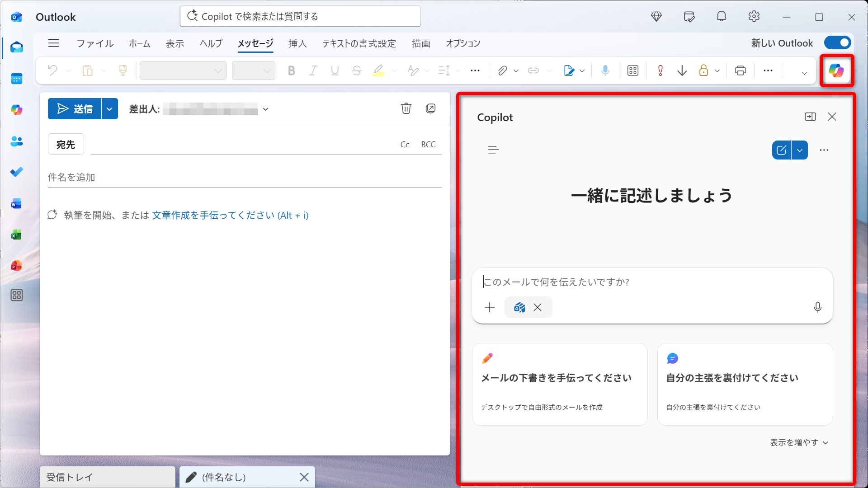Viewport: 868px width, 488px height.
Task: Launch PowerPoint from the sidebar
Action: pyautogui.click(x=17, y=266)
